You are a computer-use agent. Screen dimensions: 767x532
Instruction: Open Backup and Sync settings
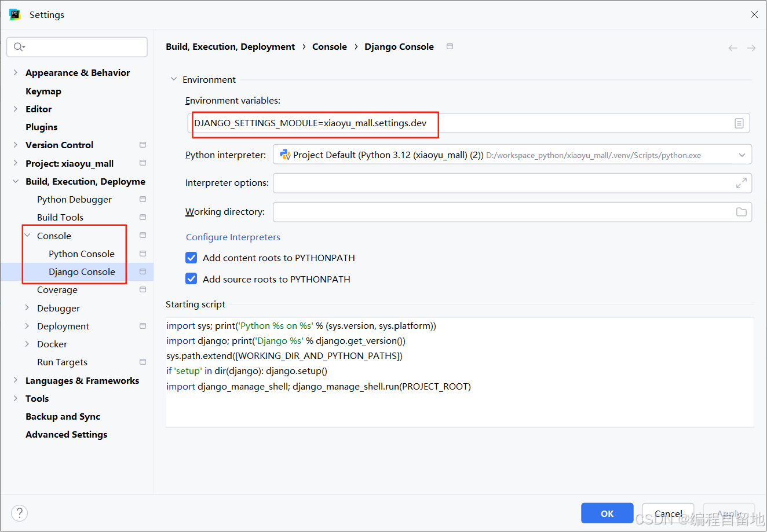[x=63, y=416]
